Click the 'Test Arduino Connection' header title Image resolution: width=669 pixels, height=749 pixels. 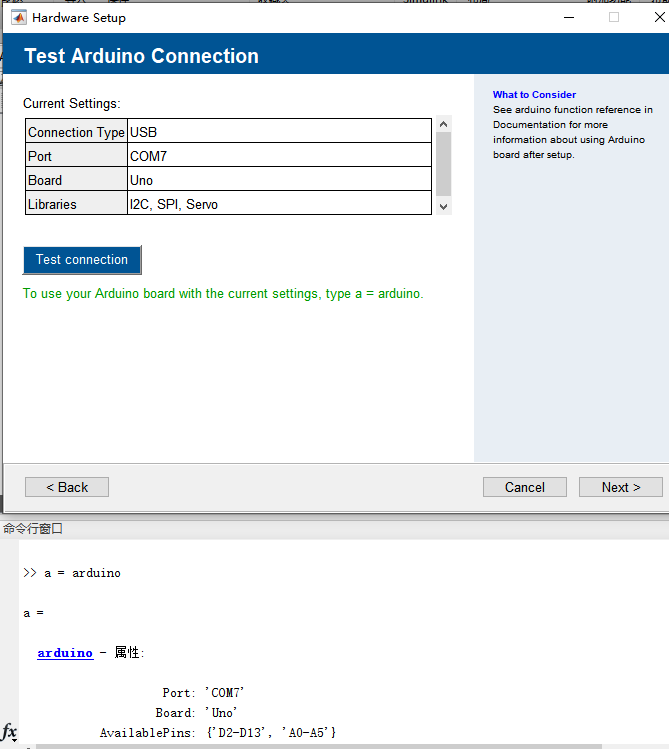(141, 56)
